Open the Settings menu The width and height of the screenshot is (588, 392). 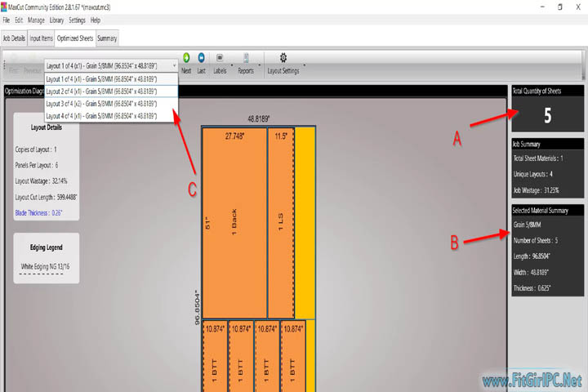point(77,20)
